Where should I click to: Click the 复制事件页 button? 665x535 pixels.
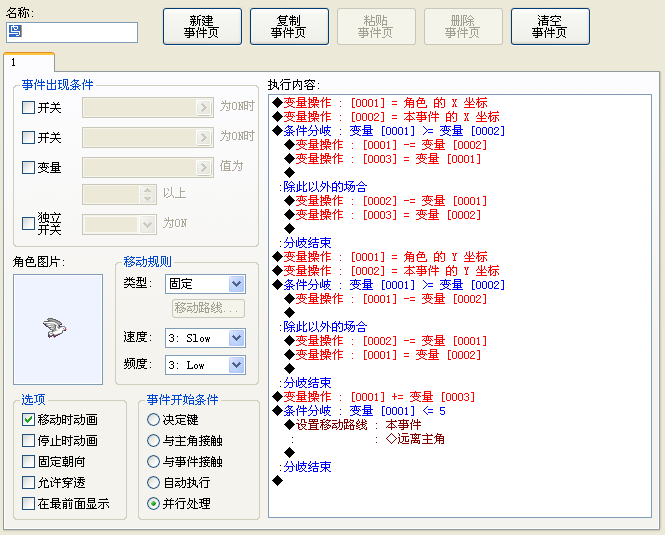[x=289, y=26]
